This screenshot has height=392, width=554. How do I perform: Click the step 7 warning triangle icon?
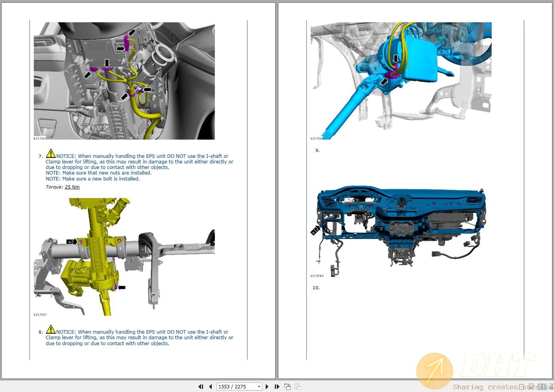[x=51, y=154]
